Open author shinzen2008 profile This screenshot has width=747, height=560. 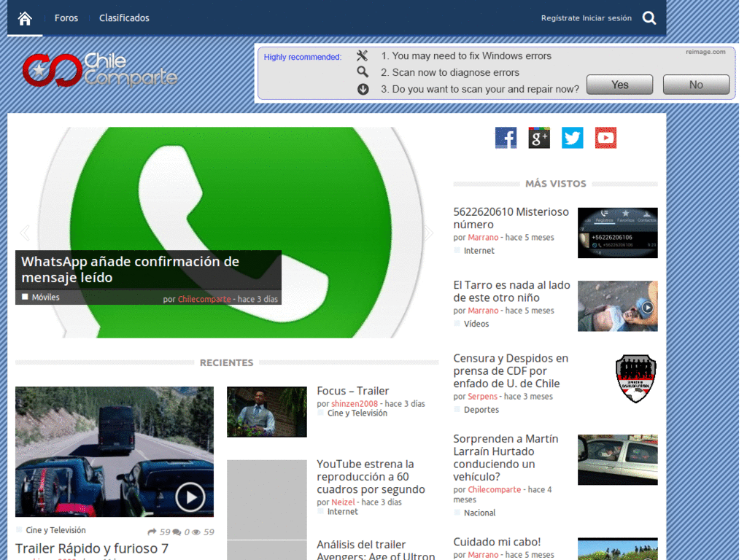click(355, 404)
